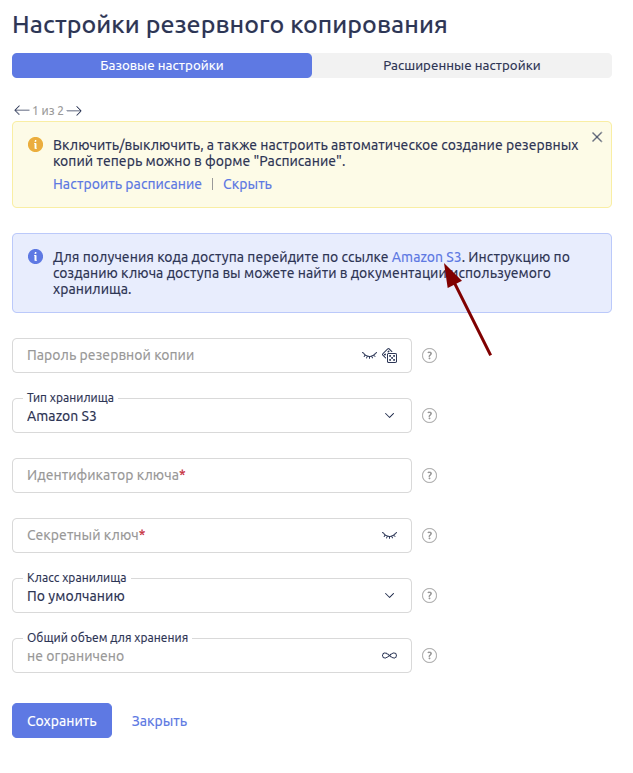Toggle backup password visibility eye icon
This screenshot has height=773, width=633.
pyautogui.click(x=370, y=356)
